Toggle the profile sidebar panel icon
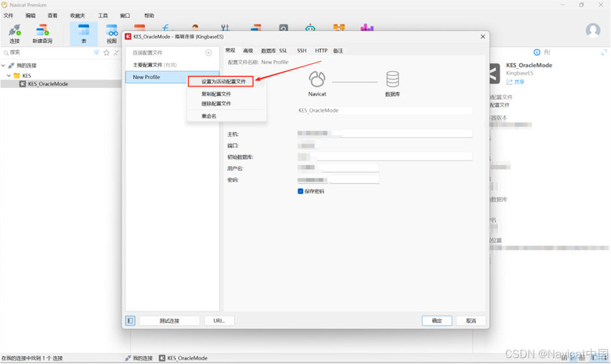 pyautogui.click(x=130, y=320)
